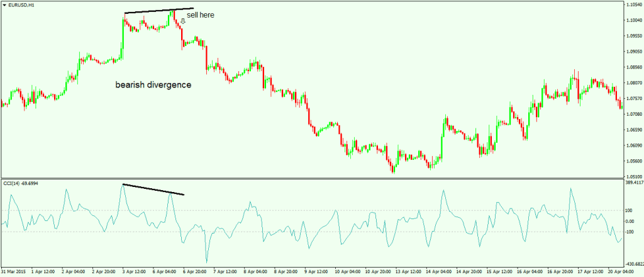Click the 1.10540 price axis label
This screenshot has width=644, height=277.
click(630, 5)
